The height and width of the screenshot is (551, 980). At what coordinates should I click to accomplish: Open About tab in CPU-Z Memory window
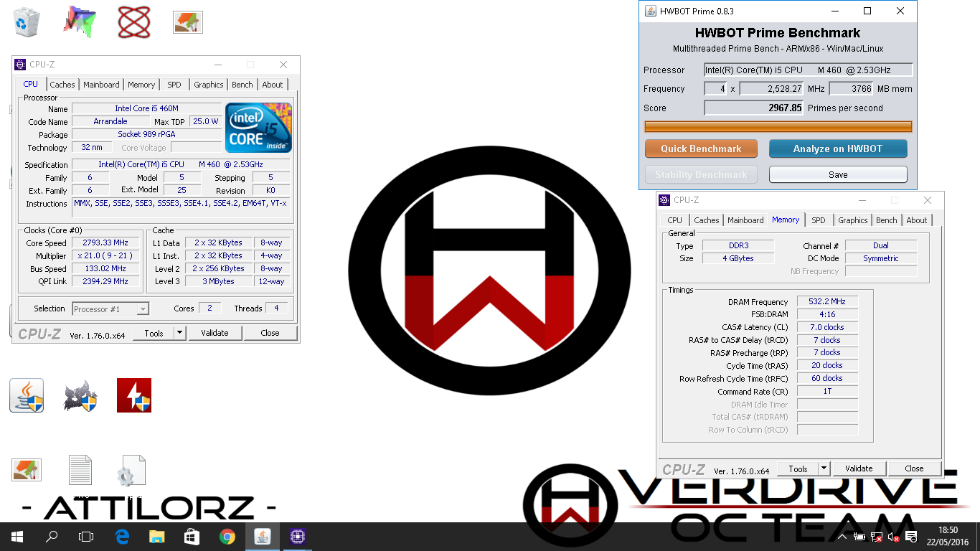916,220
